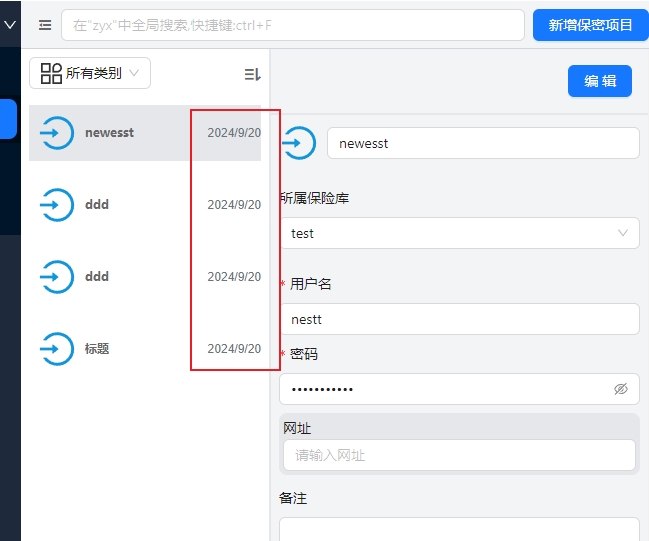
Task: Click the 网址 input field
Action: 459,455
